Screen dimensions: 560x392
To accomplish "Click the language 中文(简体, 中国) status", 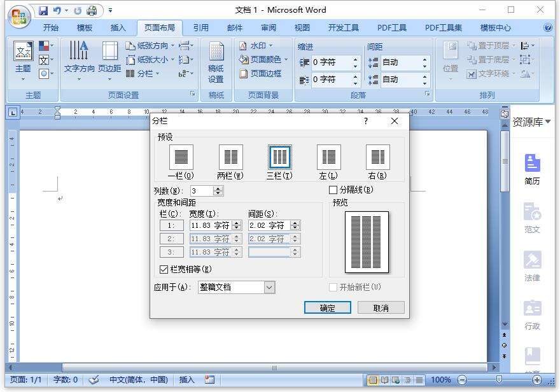I will pos(139,380).
